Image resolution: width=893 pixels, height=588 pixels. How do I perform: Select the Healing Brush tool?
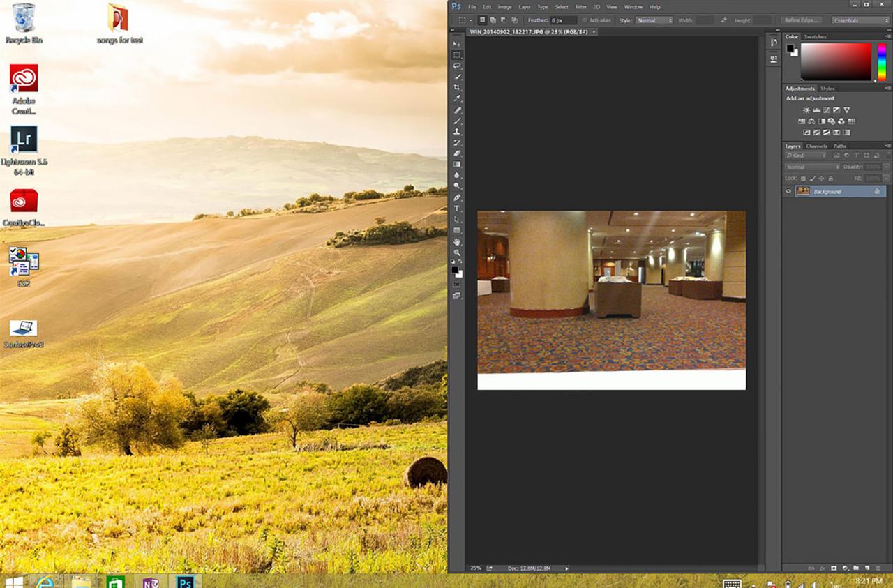457,110
